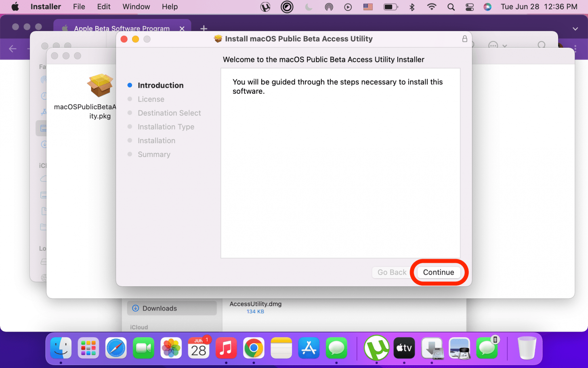The height and width of the screenshot is (368, 588).
Task: Select the AccessUtility.dmg file
Action: pyautogui.click(x=255, y=304)
